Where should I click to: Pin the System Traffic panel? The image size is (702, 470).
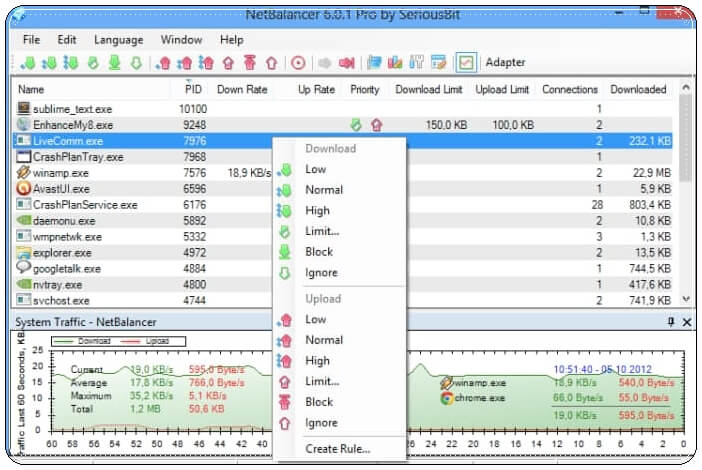click(x=671, y=321)
